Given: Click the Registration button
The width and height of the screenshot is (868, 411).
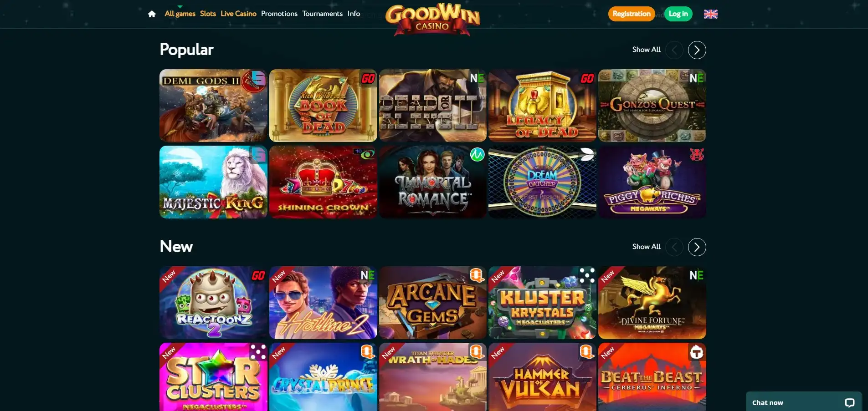Looking at the screenshot, I should click(x=631, y=14).
